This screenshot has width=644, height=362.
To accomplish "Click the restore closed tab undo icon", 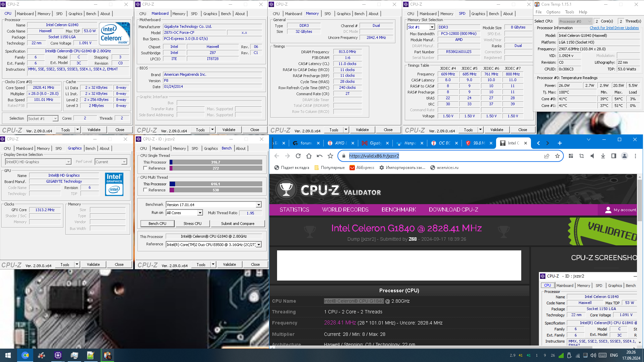I will [x=320, y=156].
